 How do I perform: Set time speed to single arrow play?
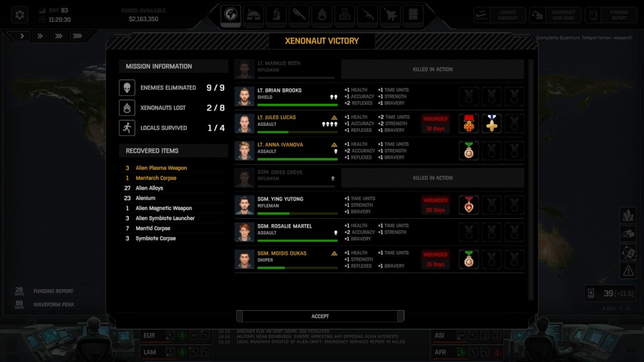[x=22, y=36]
